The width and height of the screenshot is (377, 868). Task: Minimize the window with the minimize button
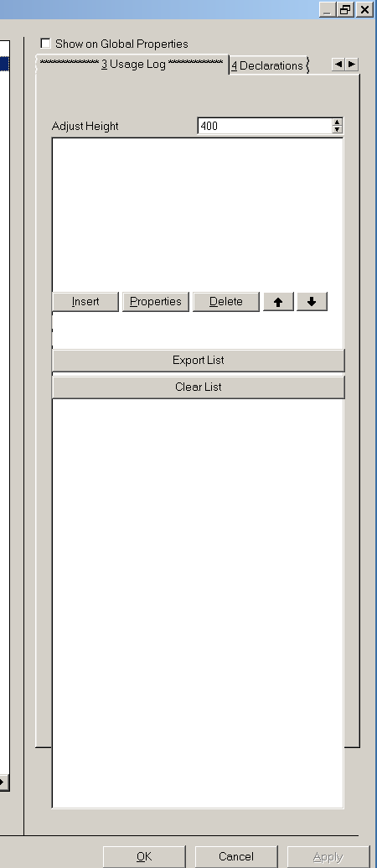click(328, 9)
